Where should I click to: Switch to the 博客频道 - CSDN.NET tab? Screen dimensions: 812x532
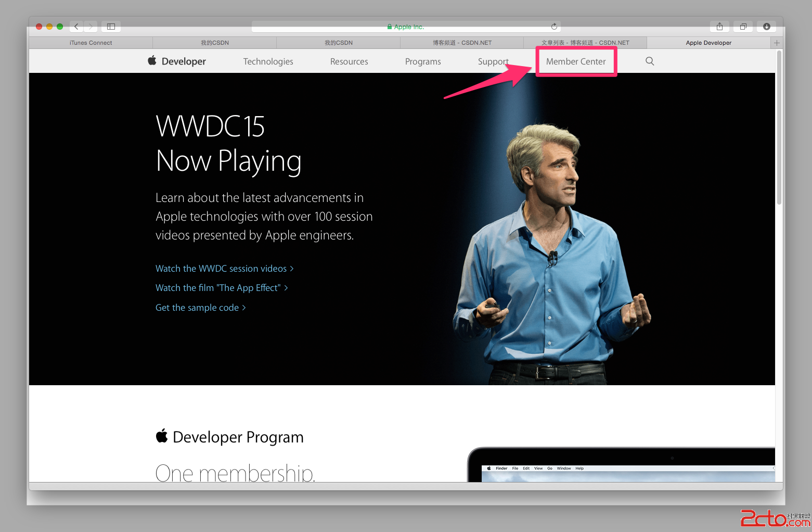pos(462,43)
